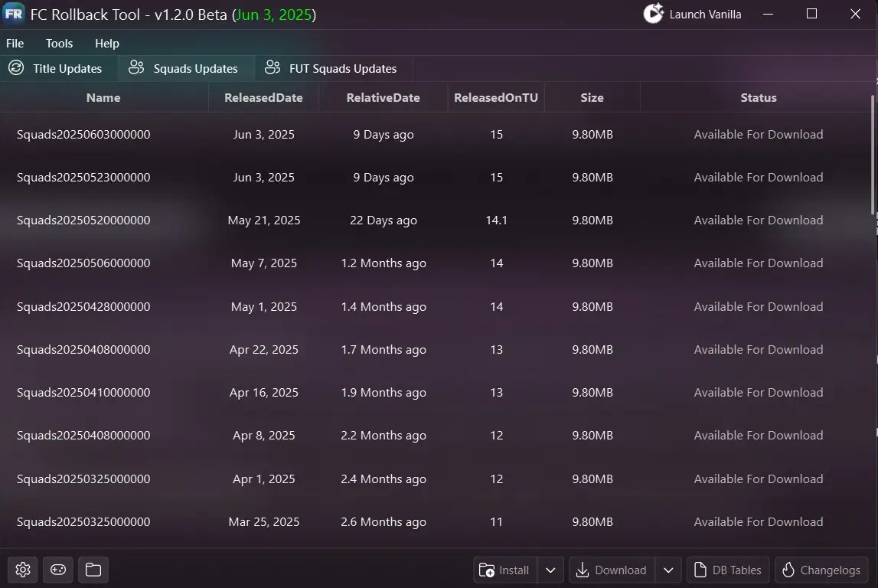
Task: Open the folder icon button in the bottom toolbar
Action: pos(93,570)
